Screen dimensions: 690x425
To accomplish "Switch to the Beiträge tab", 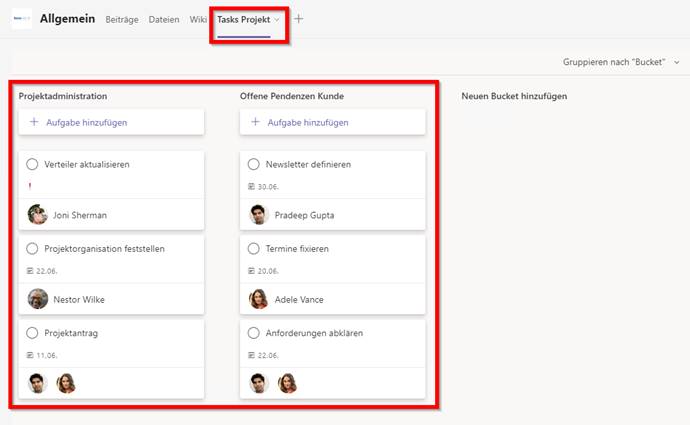I will [x=122, y=19].
